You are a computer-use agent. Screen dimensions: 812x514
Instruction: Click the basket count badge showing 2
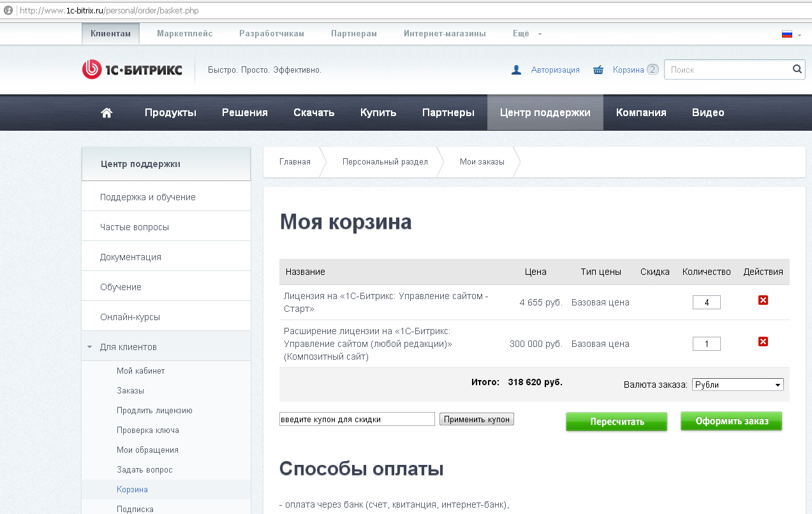point(653,70)
